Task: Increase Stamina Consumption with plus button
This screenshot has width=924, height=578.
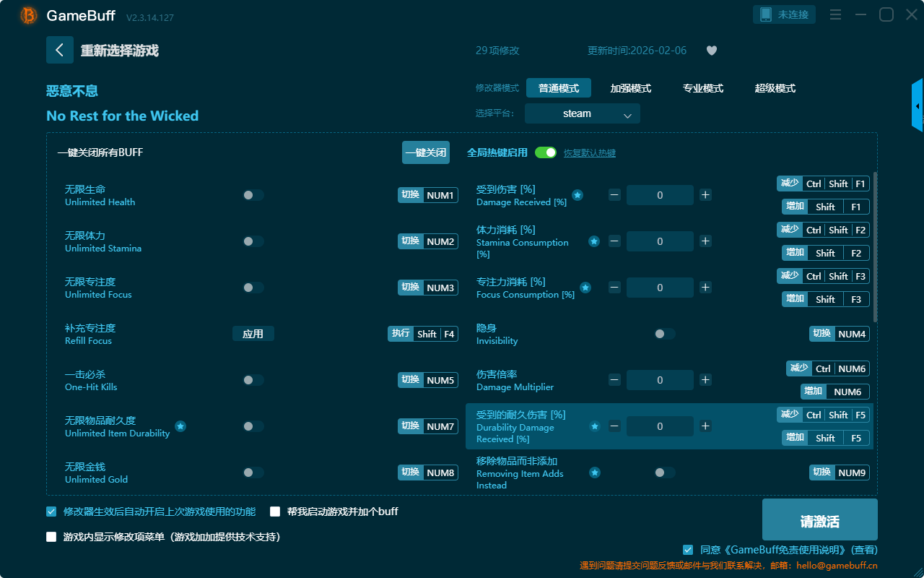Action: tap(705, 241)
